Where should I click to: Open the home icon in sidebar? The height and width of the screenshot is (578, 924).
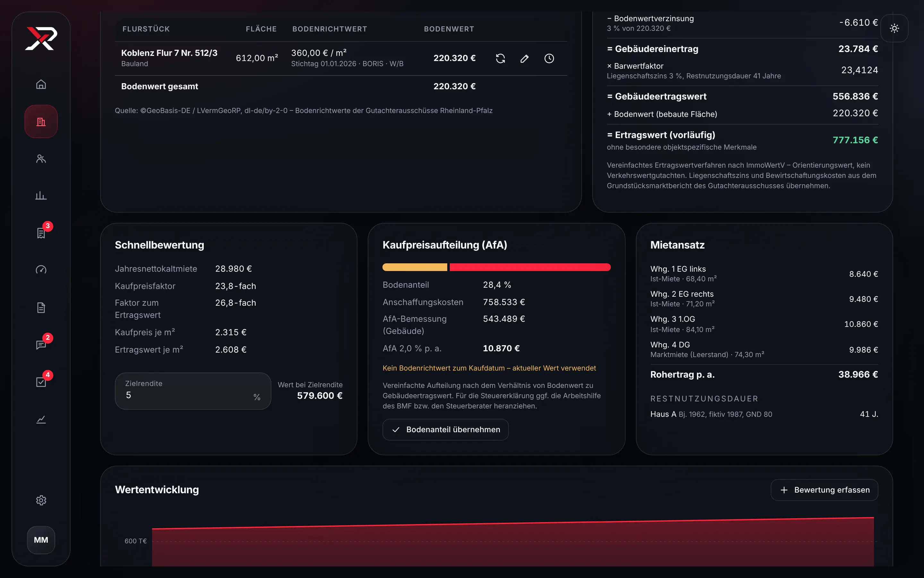coord(41,84)
